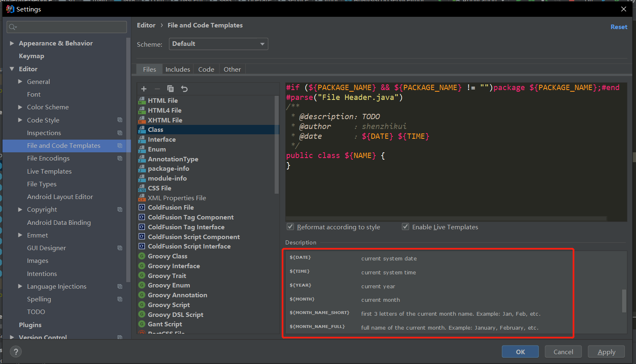The height and width of the screenshot is (364, 636).
Task: Select the module-info template
Action: [167, 178]
